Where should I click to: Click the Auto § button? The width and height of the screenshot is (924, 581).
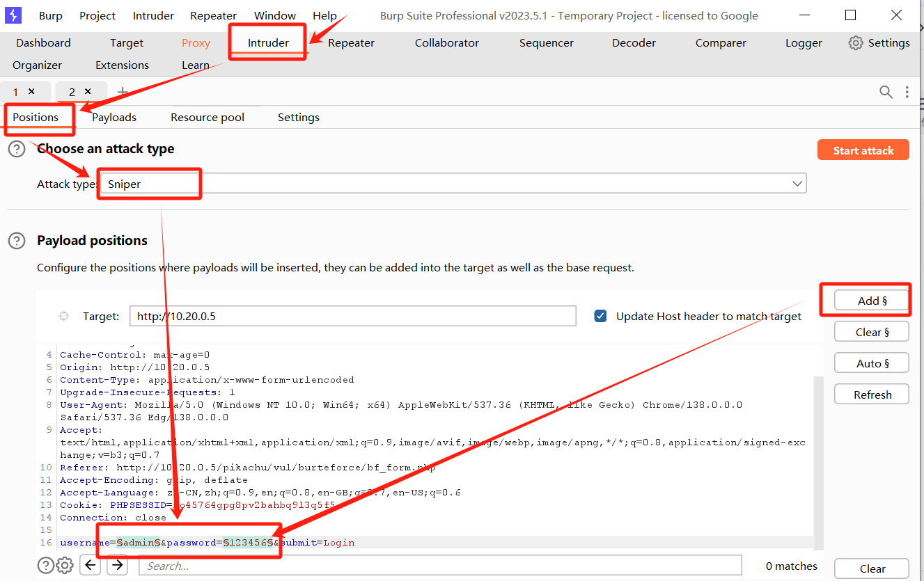point(872,363)
